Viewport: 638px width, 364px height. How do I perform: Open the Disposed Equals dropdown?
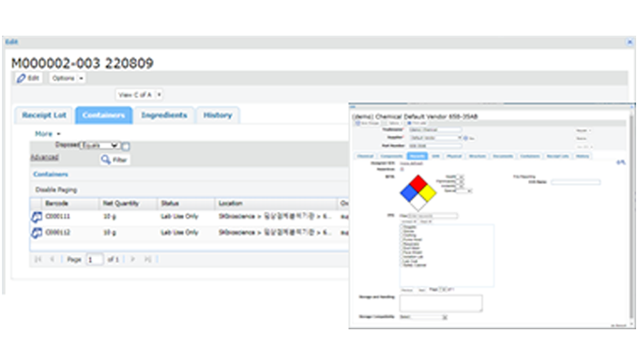pos(99,145)
